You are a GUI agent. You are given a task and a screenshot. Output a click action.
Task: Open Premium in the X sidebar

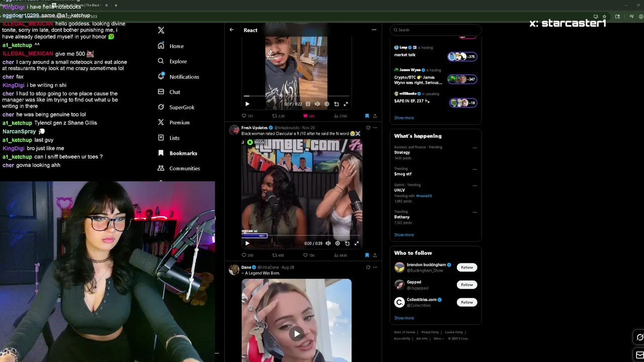point(174,122)
